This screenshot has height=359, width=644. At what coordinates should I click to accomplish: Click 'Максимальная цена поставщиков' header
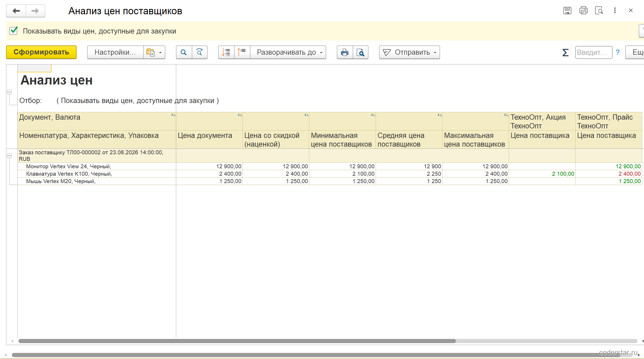point(475,139)
